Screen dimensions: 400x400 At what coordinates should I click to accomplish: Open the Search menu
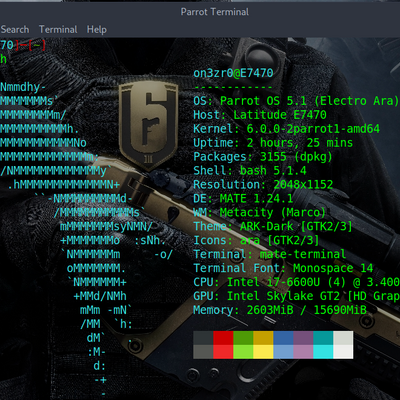click(x=15, y=29)
